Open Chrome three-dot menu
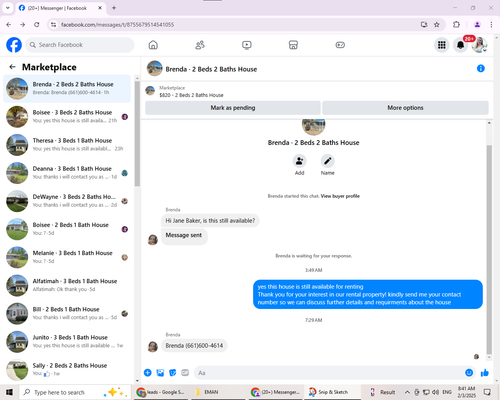Viewport: 500px width, 400px height. (491, 25)
